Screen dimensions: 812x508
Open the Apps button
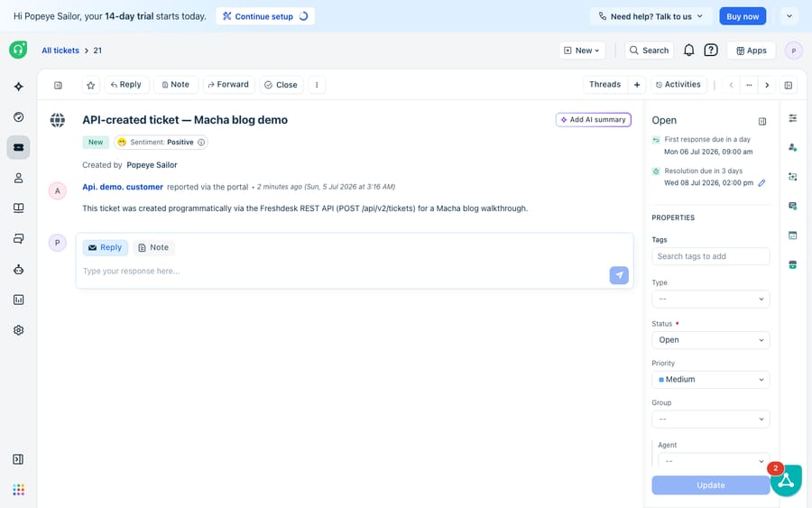(752, 51)
